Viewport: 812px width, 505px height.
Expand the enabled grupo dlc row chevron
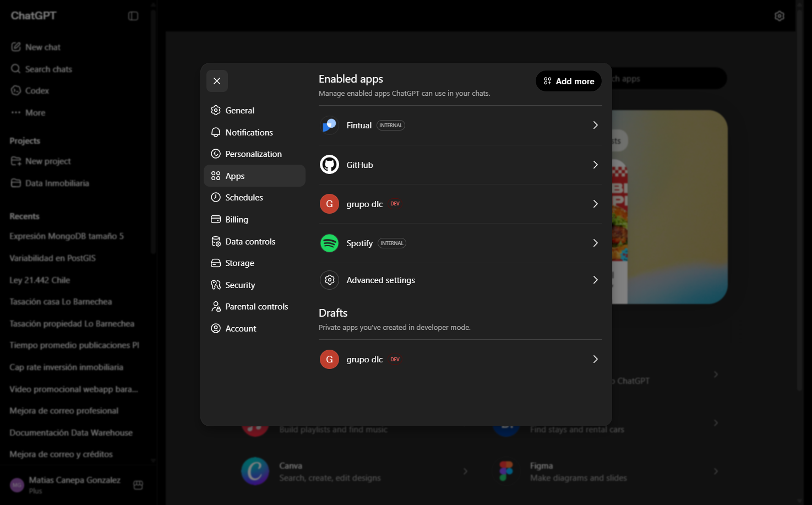point(595,204)
